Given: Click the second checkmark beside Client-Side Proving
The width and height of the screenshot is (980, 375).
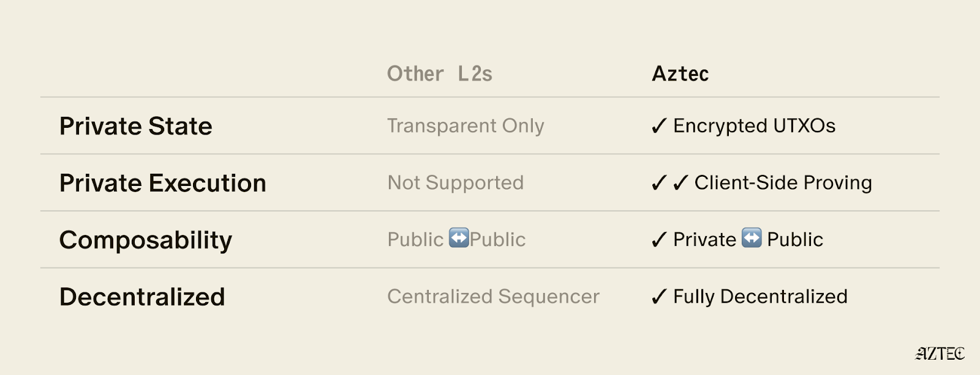Looking at the screenshot, I should [x=680, y=183].
